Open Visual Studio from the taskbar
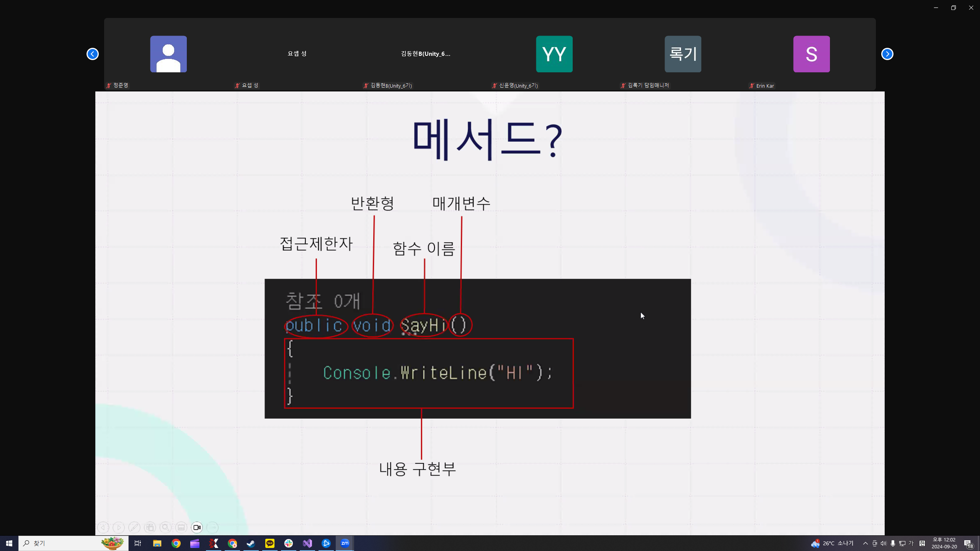The image size is (980, 551). click(307, 543)
